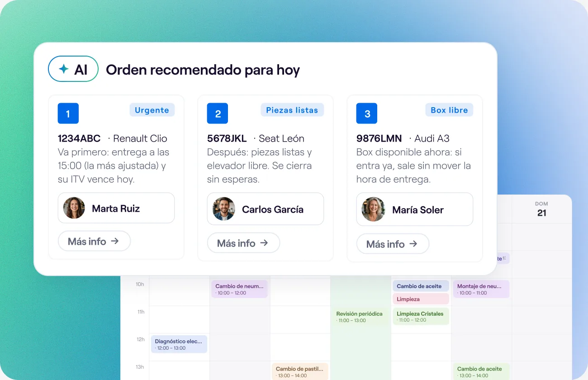The image size is (588, 380).
Task: Click the 10h time label
Action: [x=140, y=284]
